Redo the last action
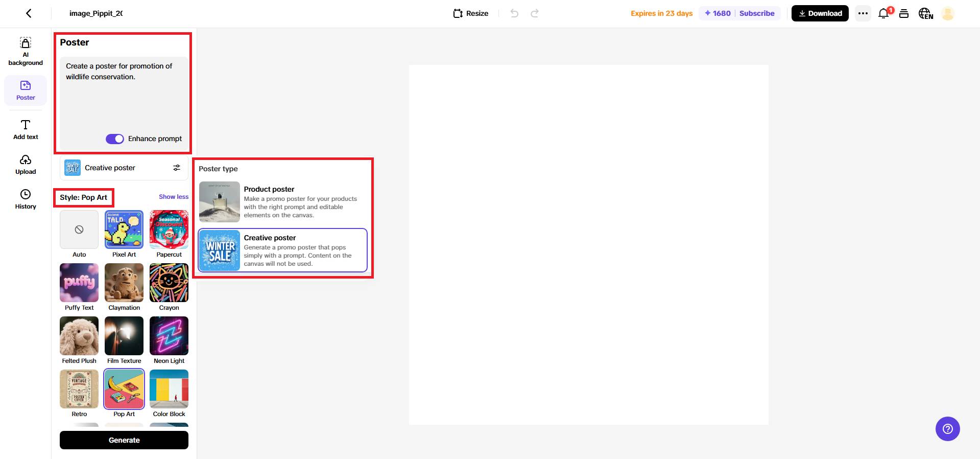The image size is (980, 459). pos(535,13)
